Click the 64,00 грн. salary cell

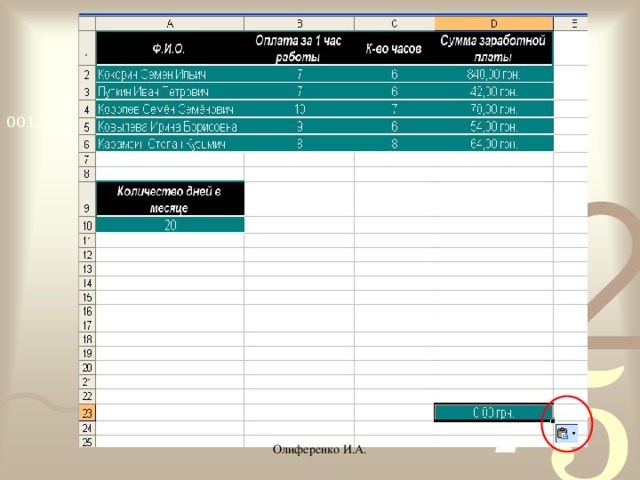pyautogui.click(x=493, y=144)
